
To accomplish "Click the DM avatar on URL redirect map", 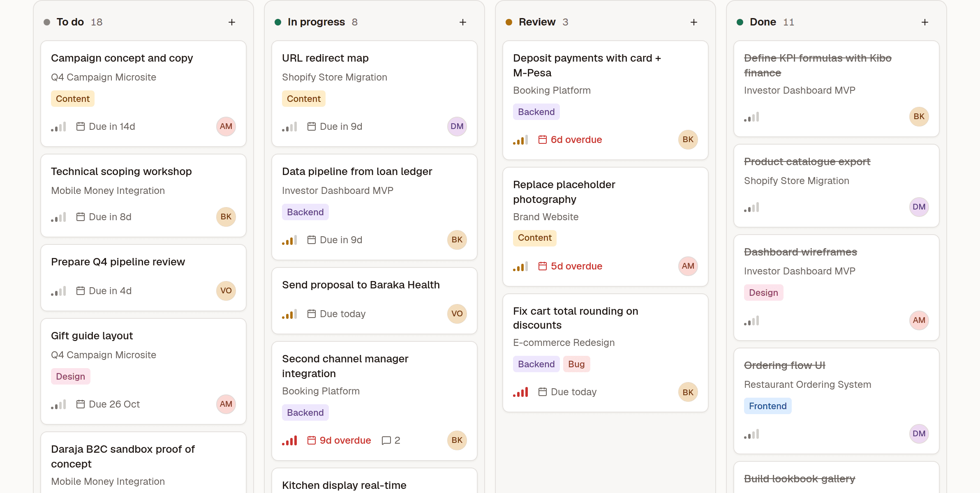I will [x=457, y=127].
